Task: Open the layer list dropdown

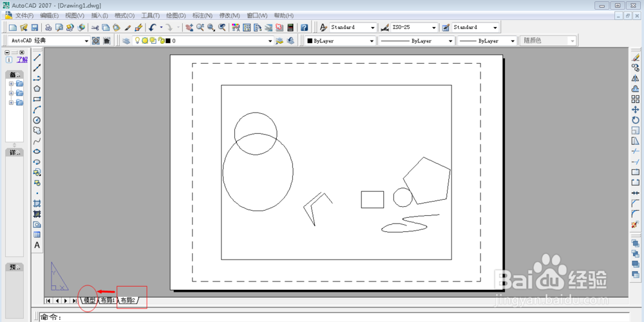Action: coord(270,41)
